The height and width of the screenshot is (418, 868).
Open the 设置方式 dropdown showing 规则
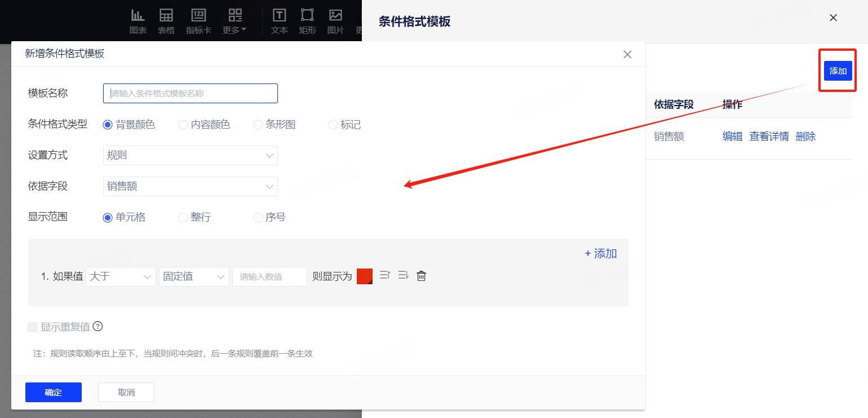(190, 156)
